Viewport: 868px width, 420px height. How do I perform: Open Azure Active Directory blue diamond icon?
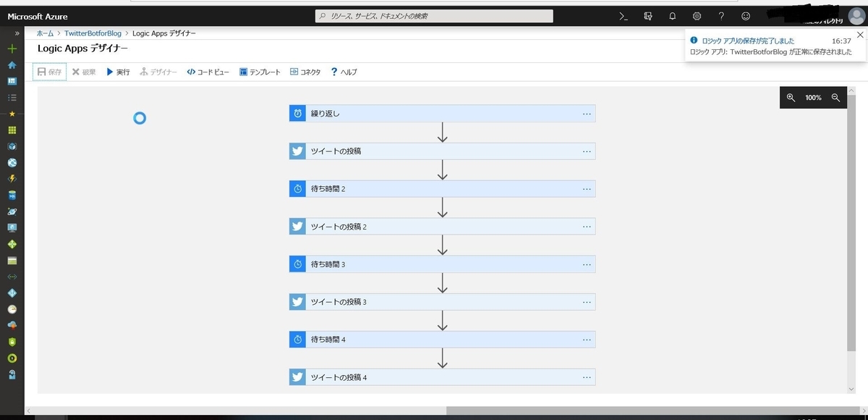[12, 293]
